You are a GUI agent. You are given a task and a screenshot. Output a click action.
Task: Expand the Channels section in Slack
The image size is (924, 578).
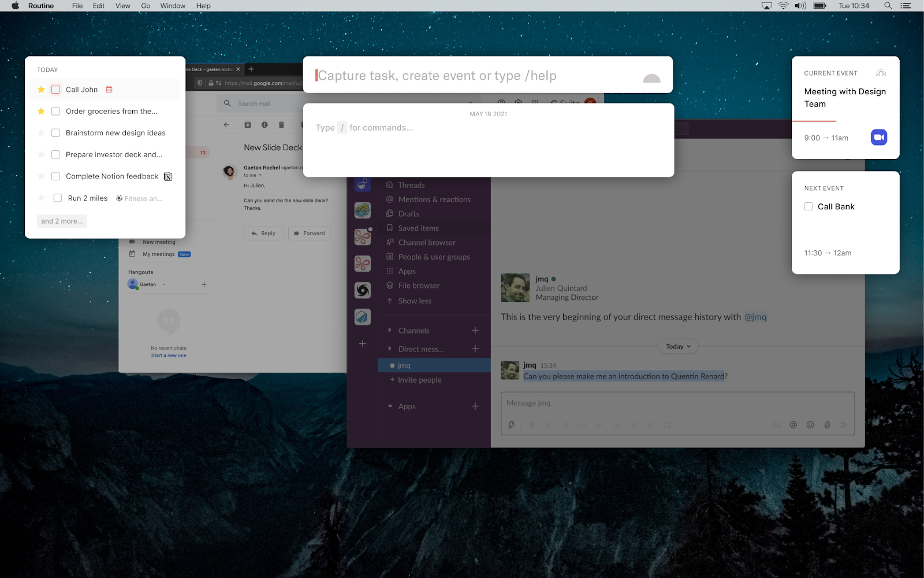click(x=390, y=331)
